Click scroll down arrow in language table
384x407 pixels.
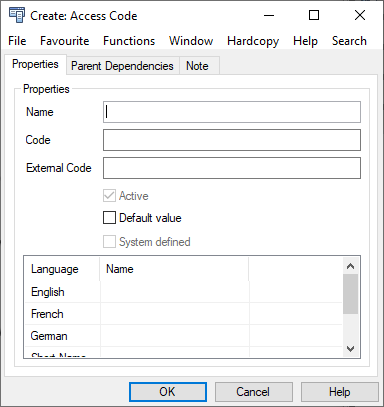click(350, 349)
